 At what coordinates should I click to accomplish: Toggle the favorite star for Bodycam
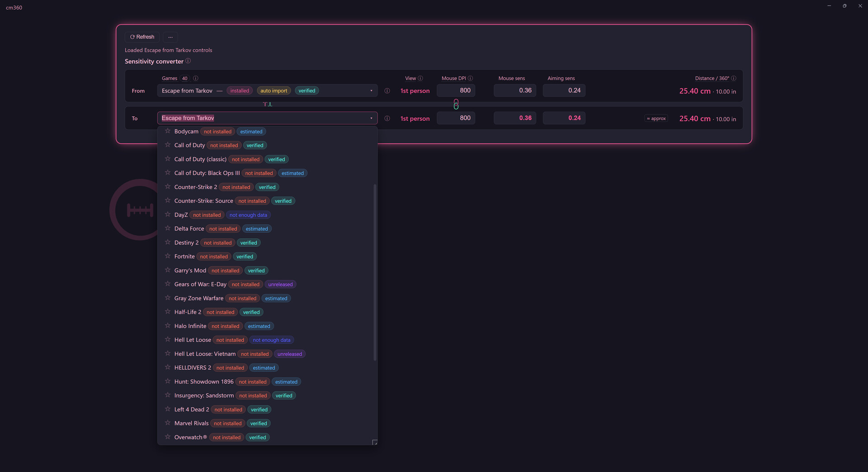(x=168, y=131)
